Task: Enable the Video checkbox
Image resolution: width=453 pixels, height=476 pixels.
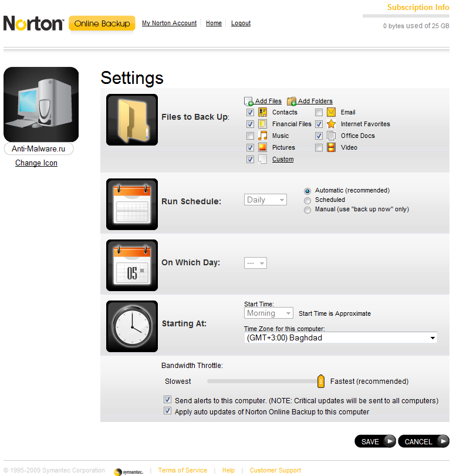Action: [319, 147]
